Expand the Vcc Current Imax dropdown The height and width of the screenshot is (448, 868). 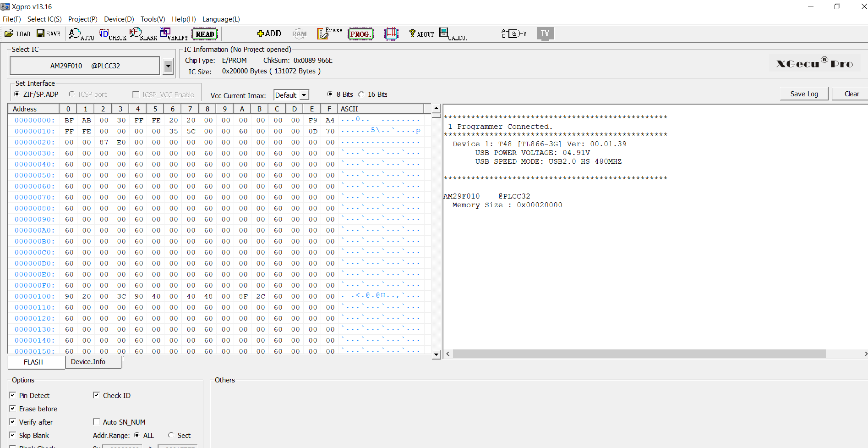point(304,95)
